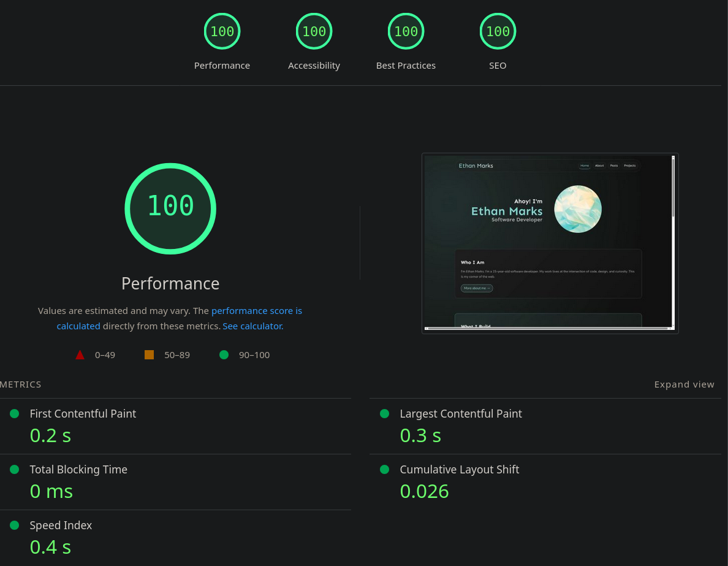The image size is (728, 566).
Task: Click the green dot beside Largest Contentful Paint
Action: (x=384, y=414)
